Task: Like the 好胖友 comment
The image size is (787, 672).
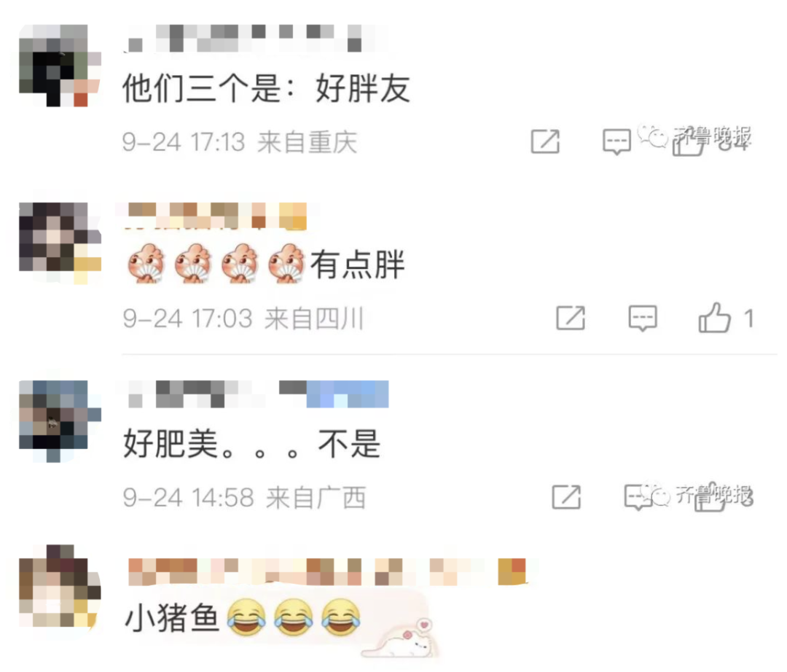Action: pyautogui.click(x=688, y=143)
